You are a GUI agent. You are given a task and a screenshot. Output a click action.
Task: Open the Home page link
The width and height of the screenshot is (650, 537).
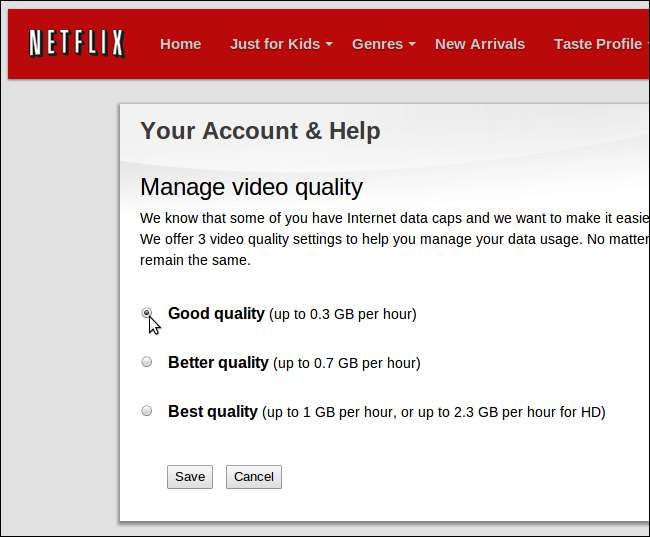180,44
